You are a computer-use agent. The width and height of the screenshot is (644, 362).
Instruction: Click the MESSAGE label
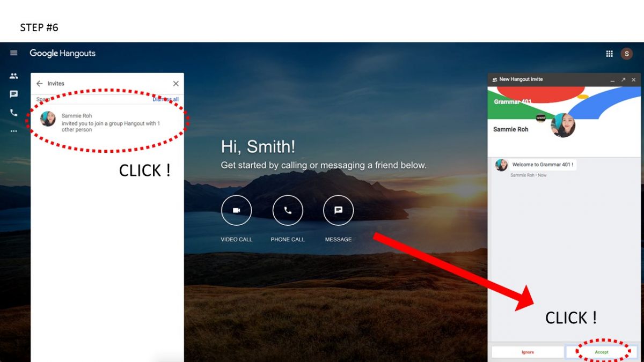pos(339,239)
